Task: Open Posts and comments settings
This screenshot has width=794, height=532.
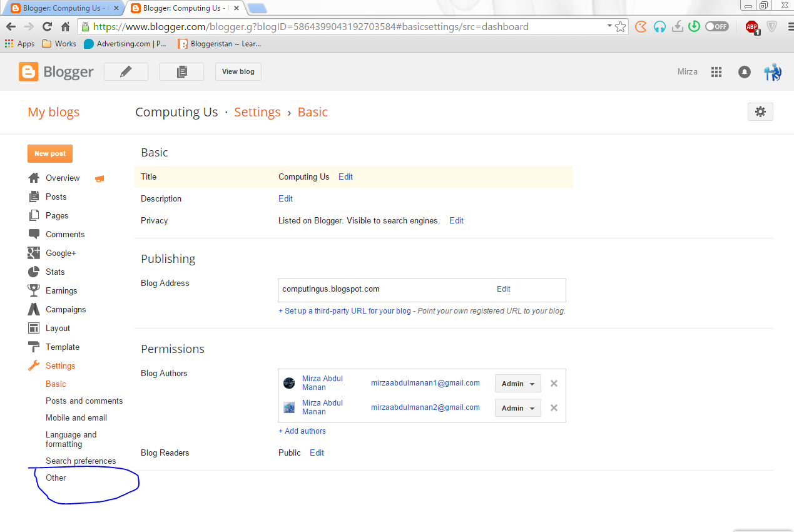Action: coord(84,401)
